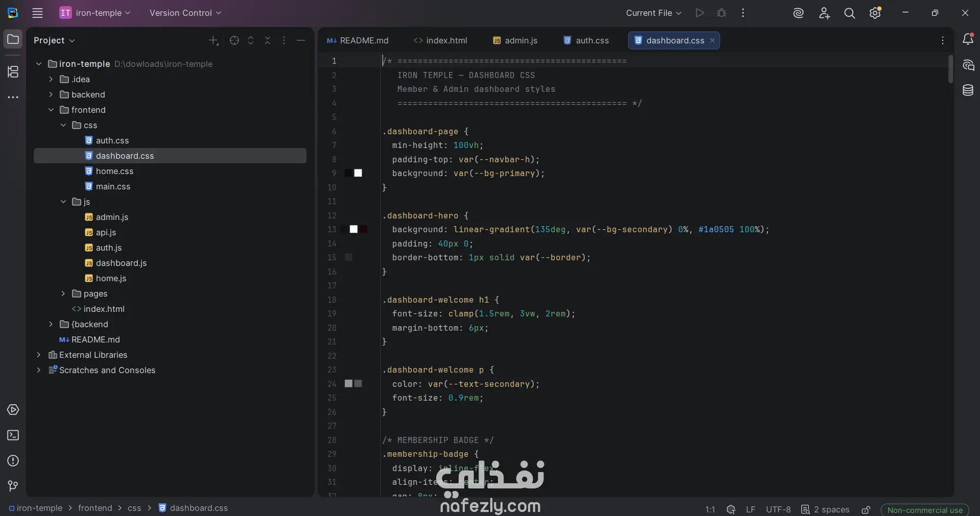
Task: Toggle the Project tool window sidebar icon
Action: pyautogui.click(x=13, y=39)
